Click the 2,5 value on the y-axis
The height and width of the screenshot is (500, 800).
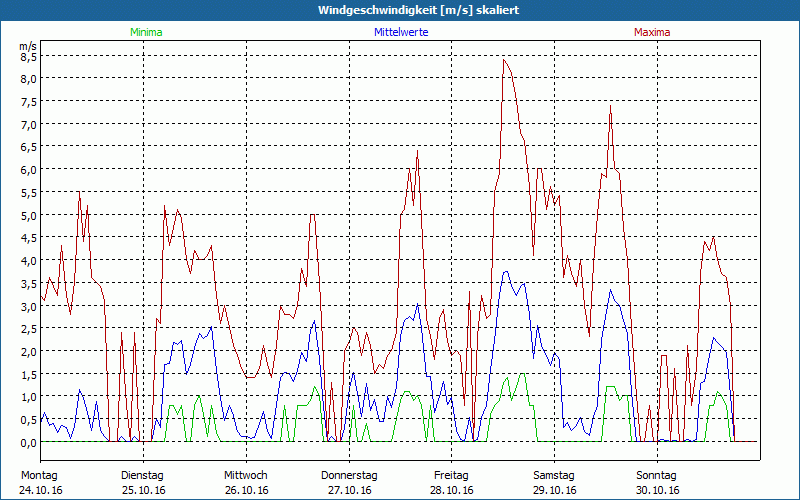click(28, 329)
